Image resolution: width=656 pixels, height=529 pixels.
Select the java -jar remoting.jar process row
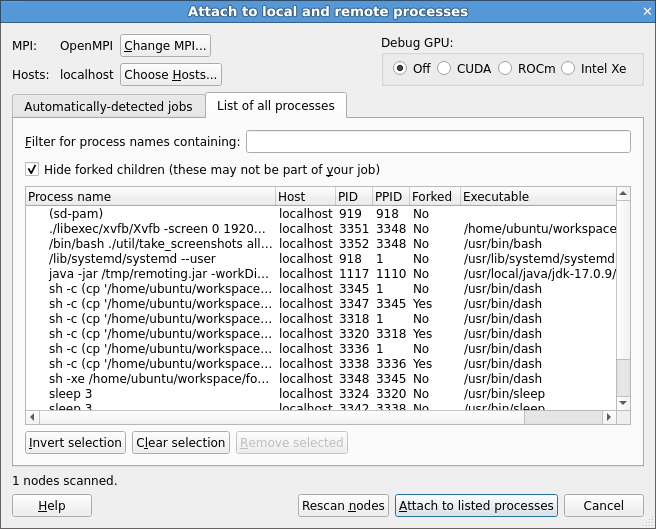pyautogui.click(x=160, y=274)
